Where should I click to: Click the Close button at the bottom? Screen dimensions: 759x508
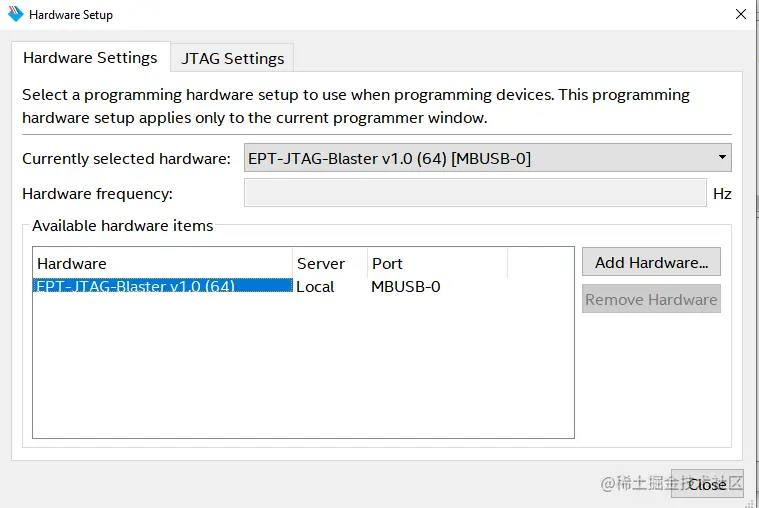707,484
